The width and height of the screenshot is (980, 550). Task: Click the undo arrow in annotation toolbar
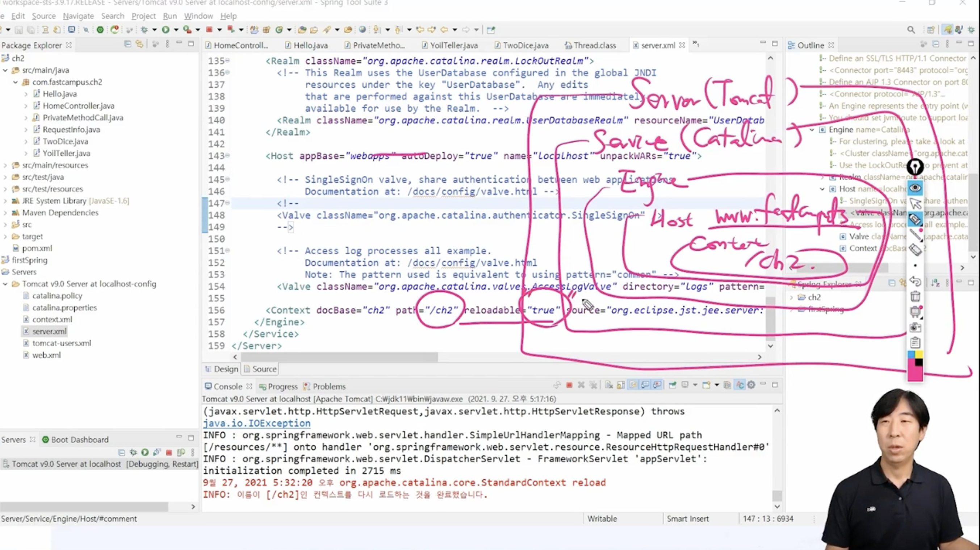coord(915,281)
